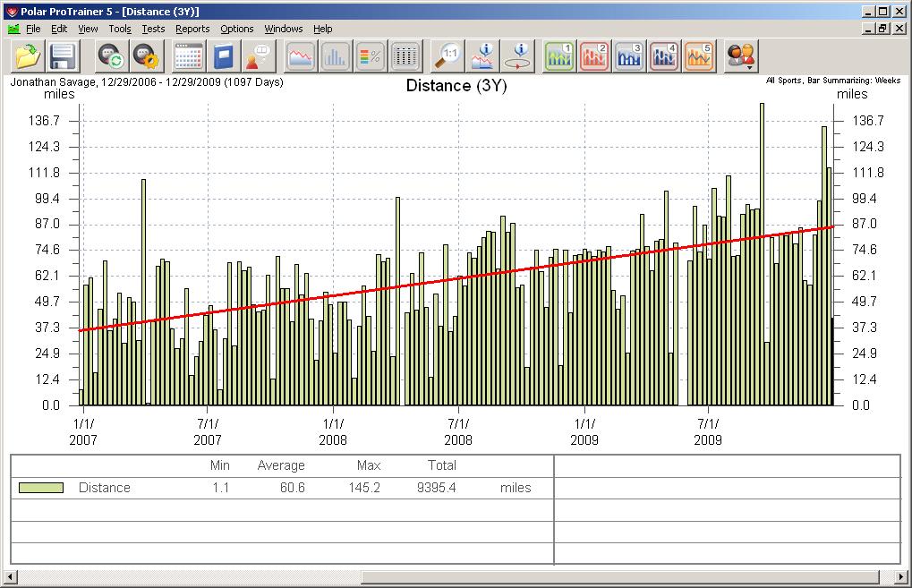Open the Reports menu
The width and height of the screenshot is (912, 588).
pyautogui.click(x=192, y=29)
